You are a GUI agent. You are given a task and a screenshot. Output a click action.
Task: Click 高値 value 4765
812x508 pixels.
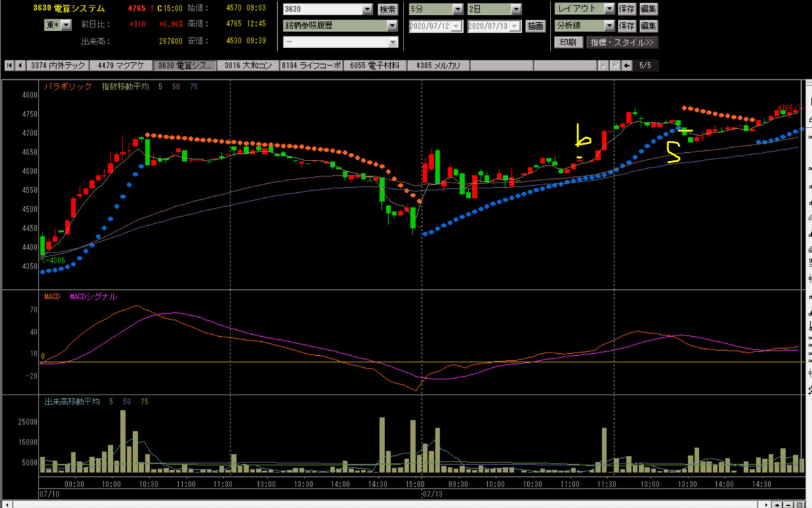click(x=234, y=25)
